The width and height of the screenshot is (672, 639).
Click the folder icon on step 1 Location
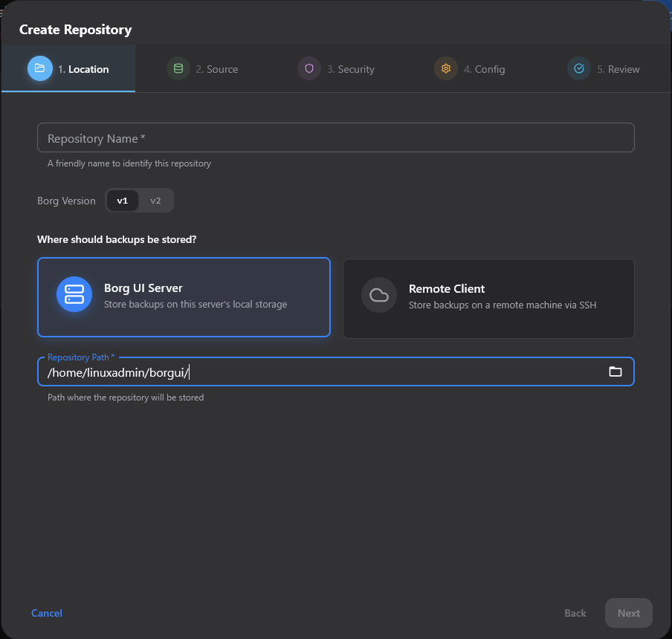(x=40, y=68)
